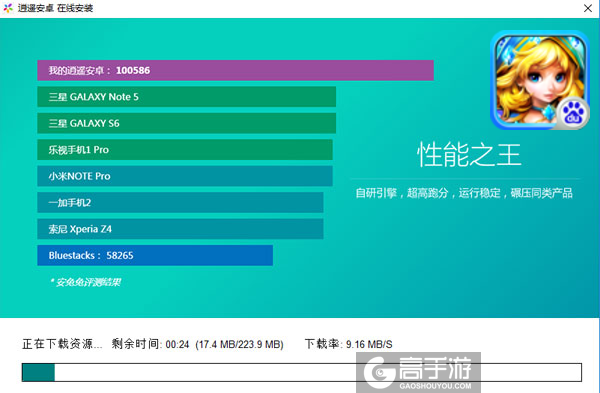
Task: Select the 三星 GALAXY S6 bar
Action: (186, 123)
